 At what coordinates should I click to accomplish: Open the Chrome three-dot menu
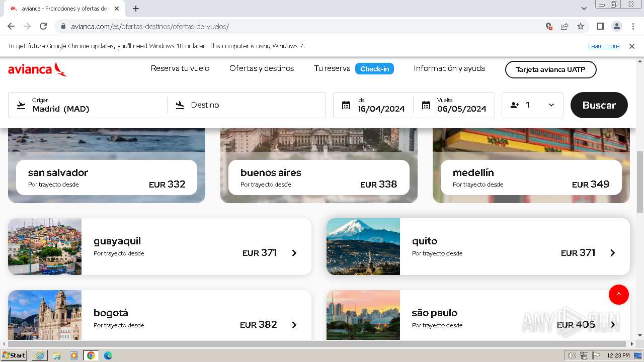click(632, 26)
